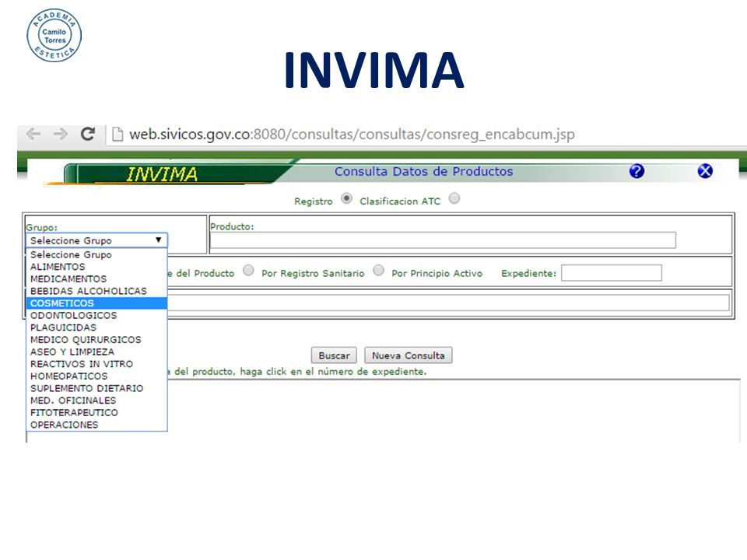Pick MEDICAMENTOS from the group list
This screenshot has width=747, height=560.
(96, 279)
